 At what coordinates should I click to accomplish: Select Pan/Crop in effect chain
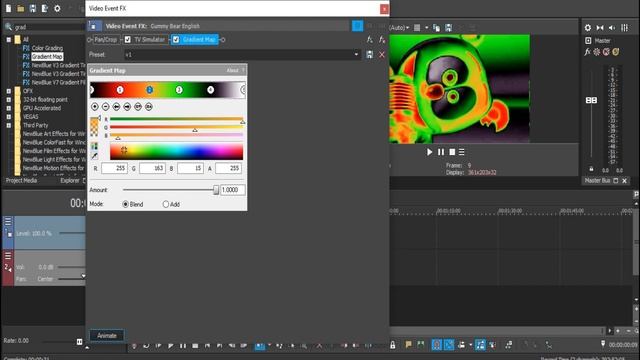105,40
